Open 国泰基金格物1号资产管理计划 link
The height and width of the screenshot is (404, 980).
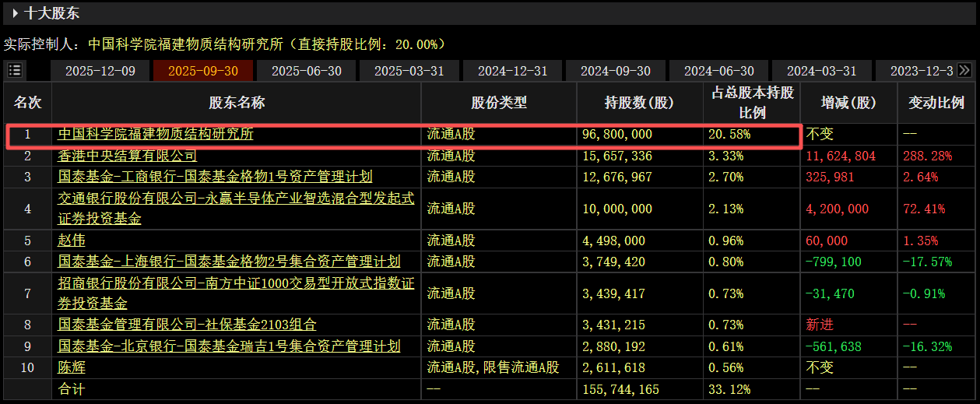(216, 177)
